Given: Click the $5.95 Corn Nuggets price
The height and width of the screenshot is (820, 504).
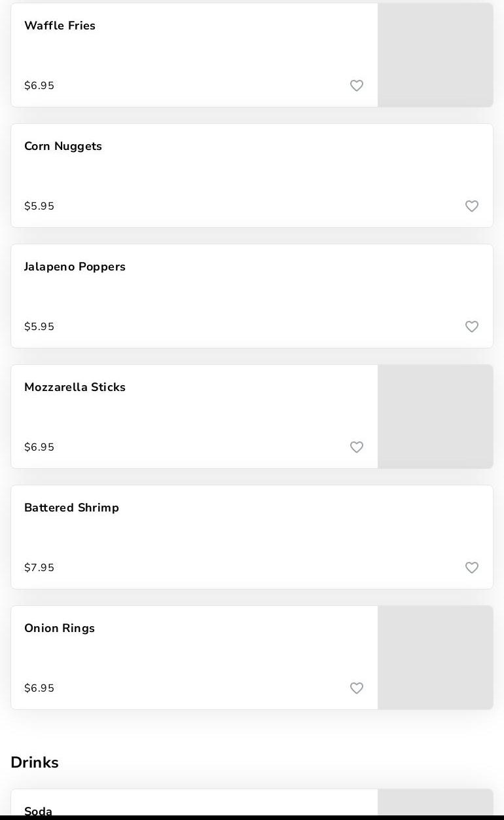Looking at the screenshot, I should [x=39, y=206].
